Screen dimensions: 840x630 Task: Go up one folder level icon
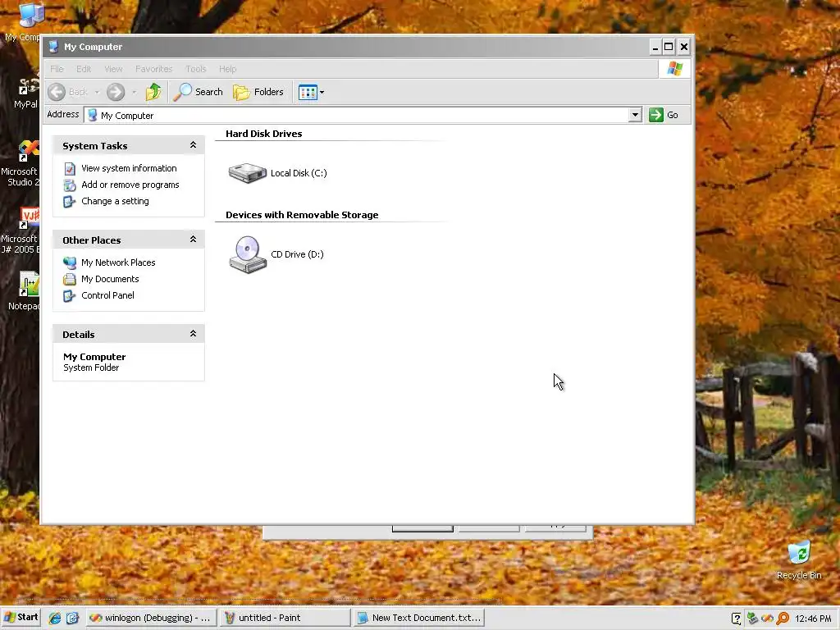153,92
